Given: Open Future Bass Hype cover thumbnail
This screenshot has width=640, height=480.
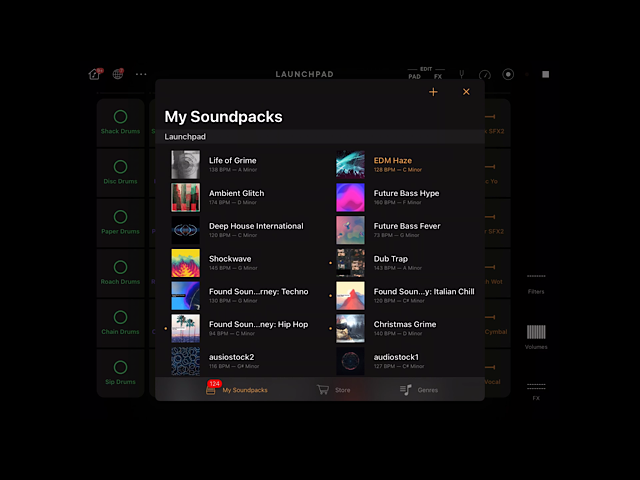Looking at the screenshot, I should (x=350, y=197).
